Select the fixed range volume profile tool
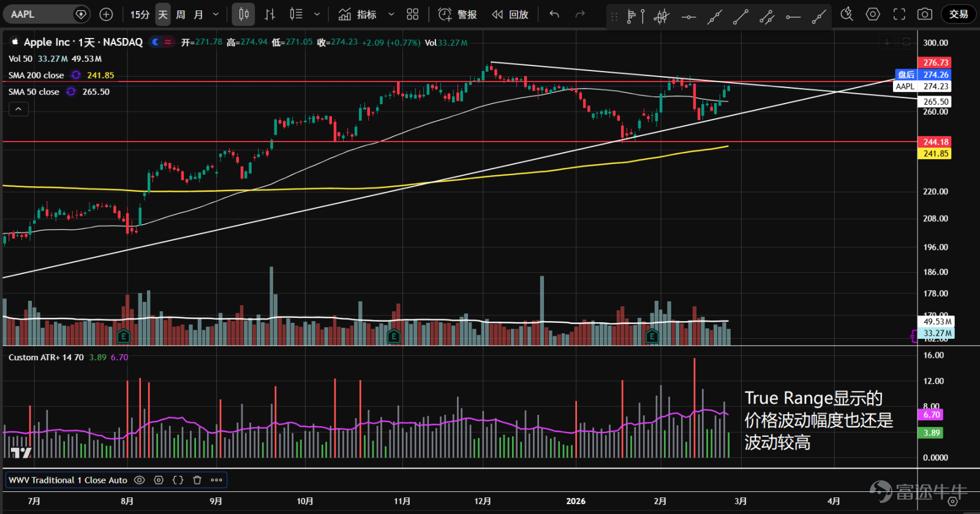980x514 pixels. (x=630, y=17)
